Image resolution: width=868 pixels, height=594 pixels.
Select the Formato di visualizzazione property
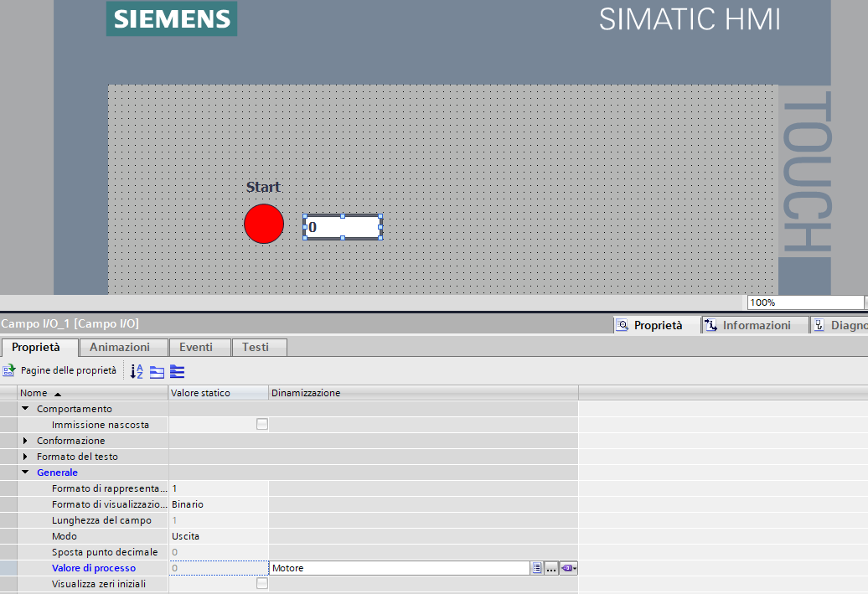coord(109,504)
